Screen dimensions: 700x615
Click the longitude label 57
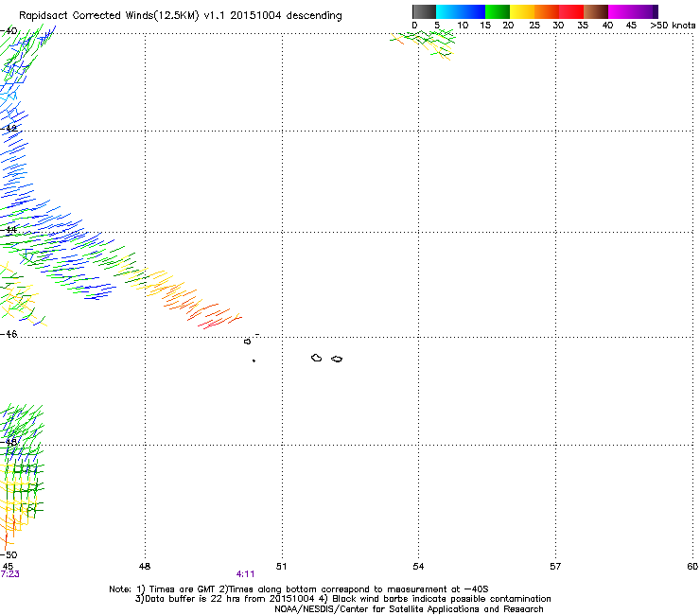(555, 567)
